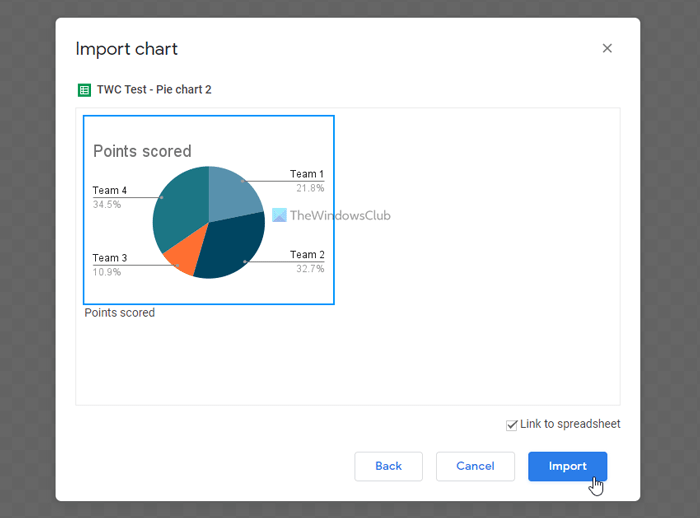Image resolution: width=700 pixels, height=518 pixels.
Task: Click the Team 1 label text
Action: [306, 174]
